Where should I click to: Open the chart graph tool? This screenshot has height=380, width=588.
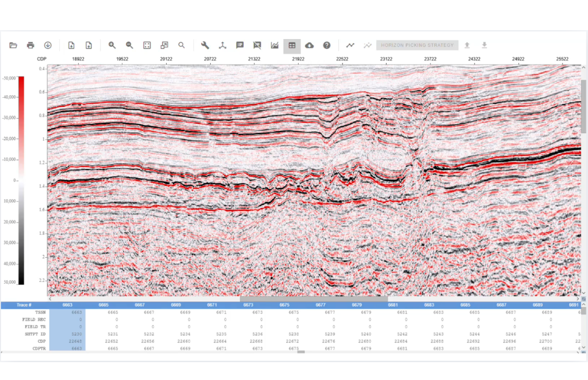(275, 45)
